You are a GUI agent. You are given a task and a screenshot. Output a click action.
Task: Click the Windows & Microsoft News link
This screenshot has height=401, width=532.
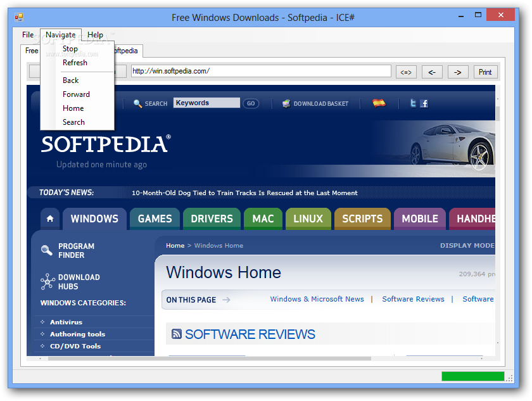(317, 299)
